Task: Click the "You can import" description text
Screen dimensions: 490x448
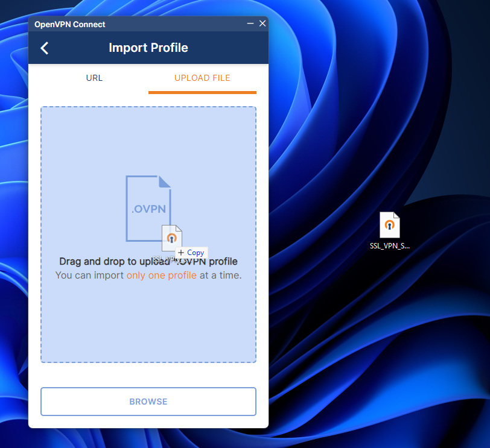Action: (91, 276)
